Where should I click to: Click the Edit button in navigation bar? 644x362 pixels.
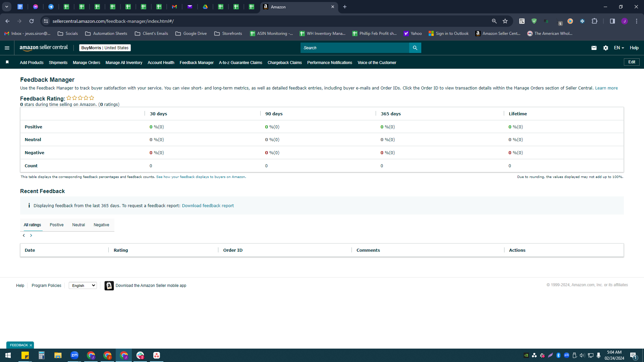pos(632,62)
